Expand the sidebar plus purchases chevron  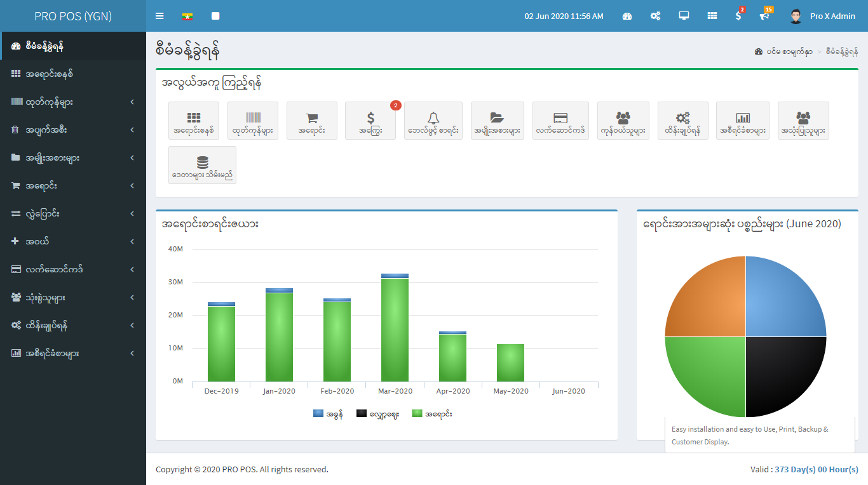tap(132, 242)
